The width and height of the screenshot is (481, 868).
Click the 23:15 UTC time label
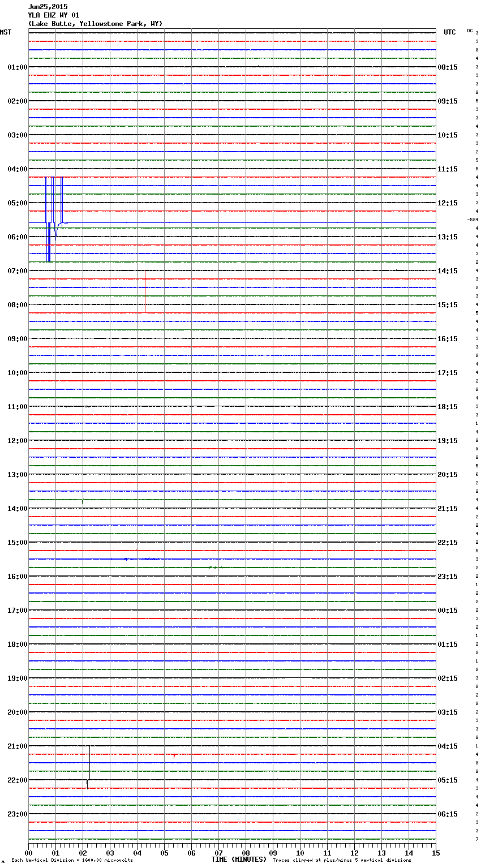(x=448, y=577)
